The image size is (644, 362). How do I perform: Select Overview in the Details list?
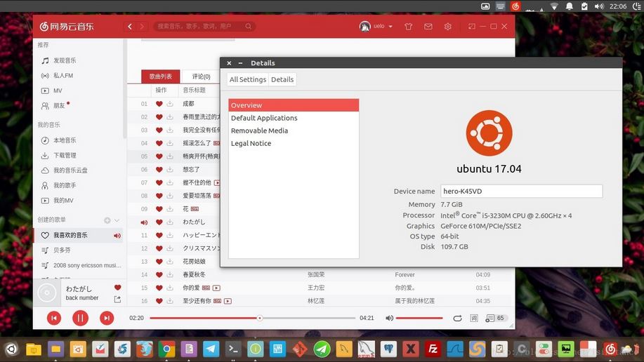click(294, 105)
